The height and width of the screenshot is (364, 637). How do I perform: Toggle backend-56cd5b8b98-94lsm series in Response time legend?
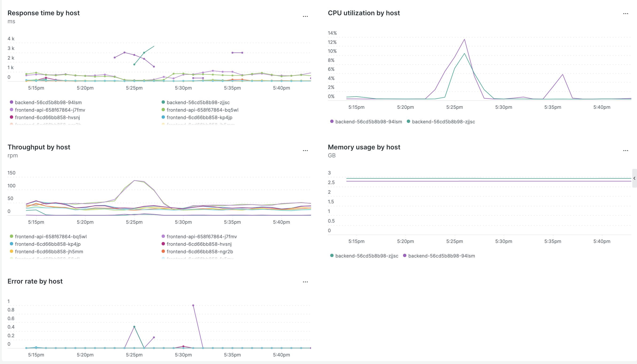point(48,102)
